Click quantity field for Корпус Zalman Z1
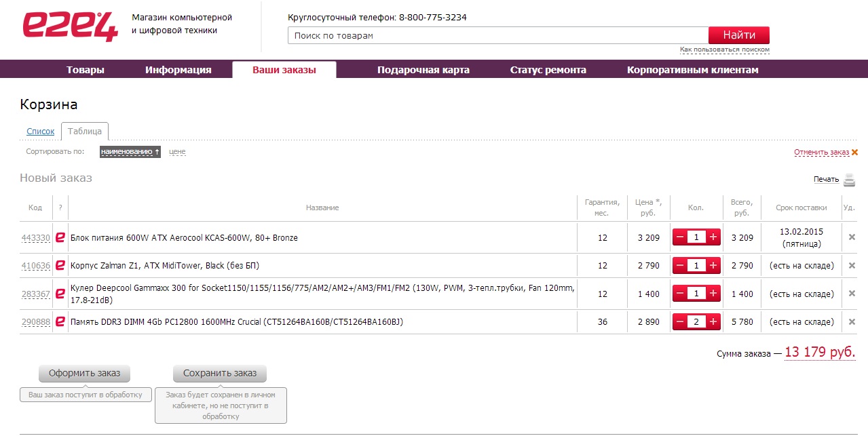The height and width of the screenshot is (436, 868). tap(696, 266)
